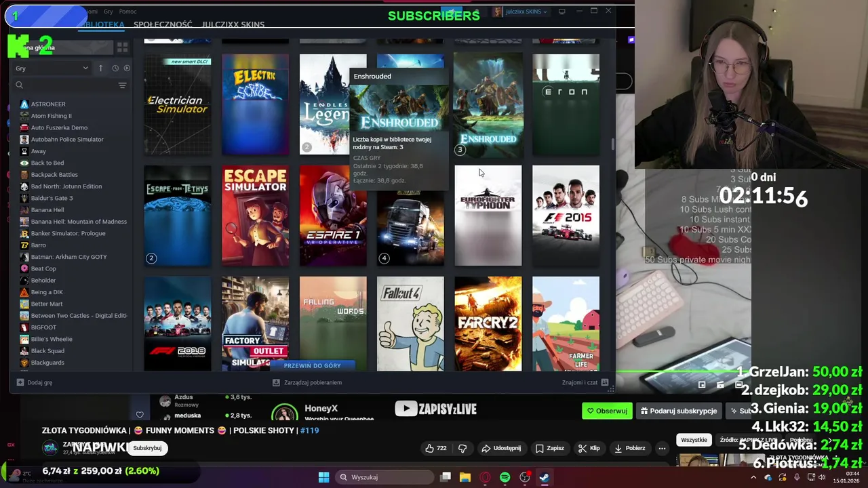The image size is (868, 488).
Task: Click the Klip scissors button
Action: coord(589,448)
